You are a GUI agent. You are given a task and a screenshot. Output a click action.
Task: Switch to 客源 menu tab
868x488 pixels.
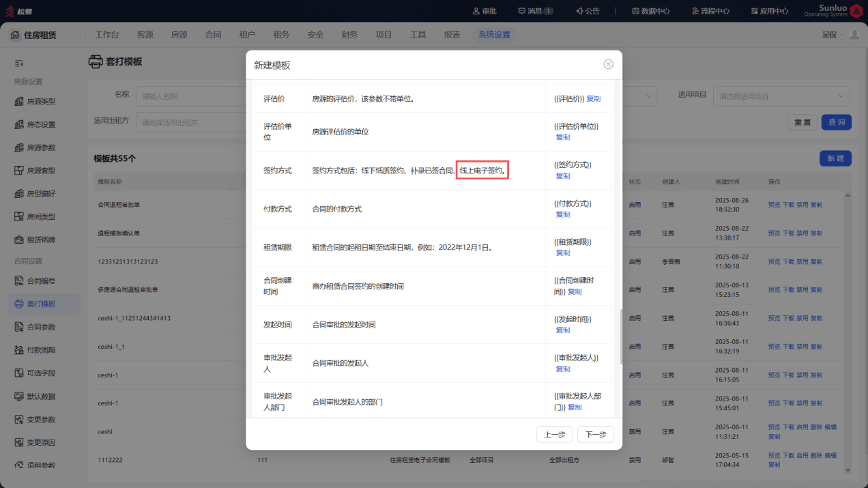(145, 35)
